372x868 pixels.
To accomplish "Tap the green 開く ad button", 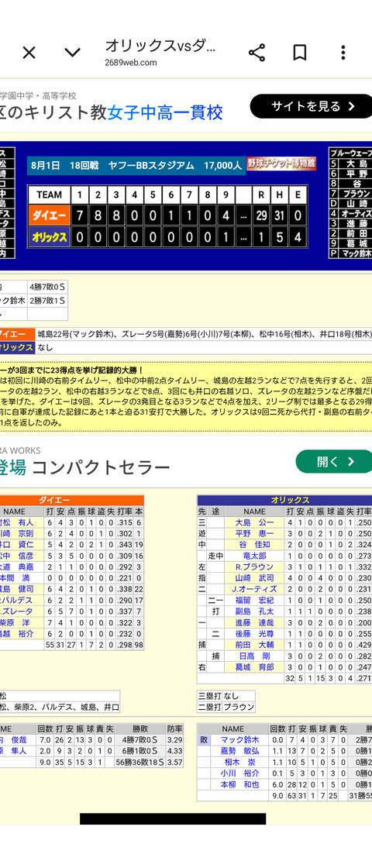I will pyautogui.click(x=336, y=462).
